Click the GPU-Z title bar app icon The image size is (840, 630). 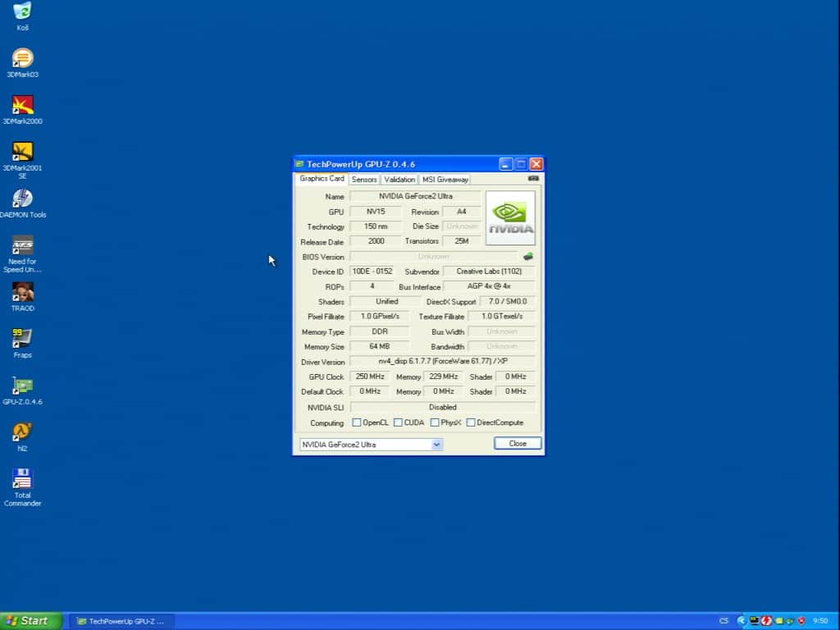click(299, 164)
